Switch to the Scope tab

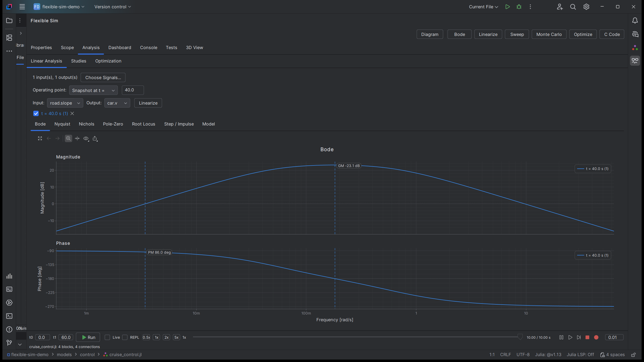click(67, 47)
